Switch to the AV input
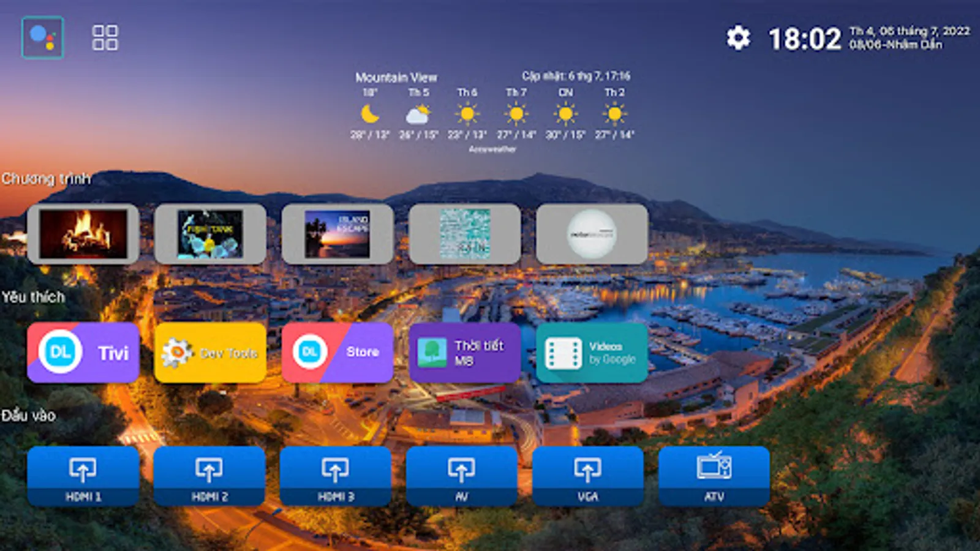Screen dimensions: 980x551 tap(462, 477)
